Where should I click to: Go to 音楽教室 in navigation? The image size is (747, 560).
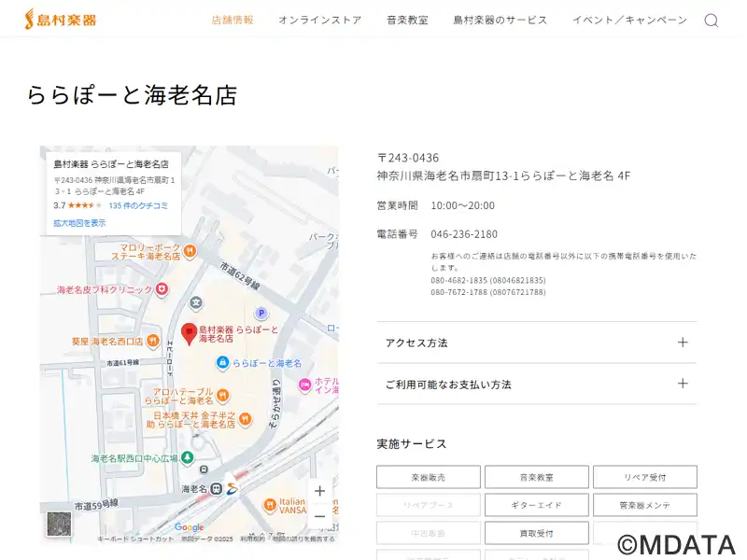(x=407, y=21)
